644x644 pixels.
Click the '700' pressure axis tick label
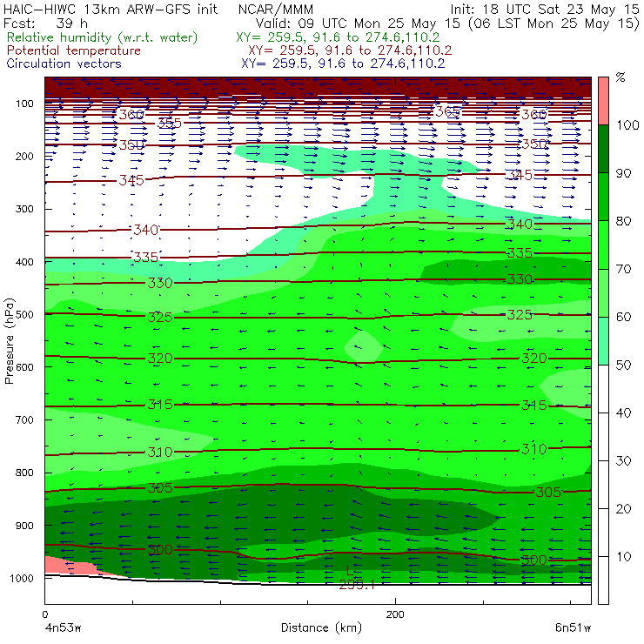pyautogui.click(x=24, y=419)
